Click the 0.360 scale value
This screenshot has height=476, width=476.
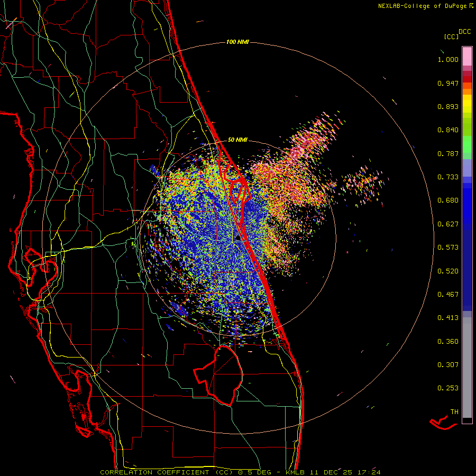[x=448, y=342]
